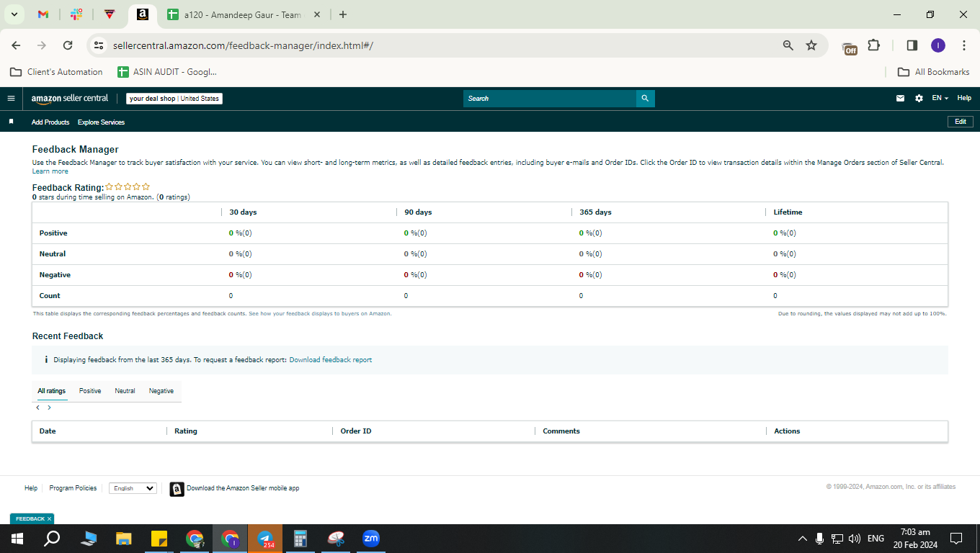Click the info icon in Recent Feedback notice

46,359
